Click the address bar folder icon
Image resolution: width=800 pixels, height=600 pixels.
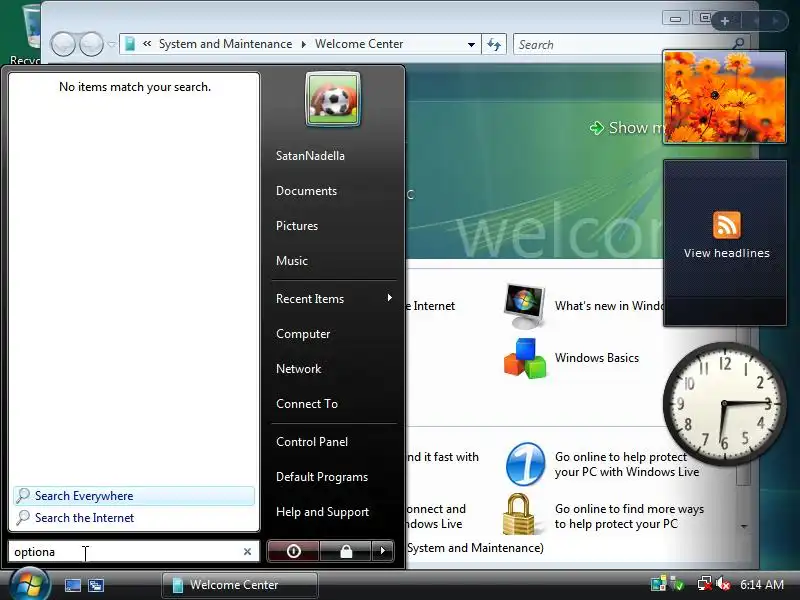130,44
